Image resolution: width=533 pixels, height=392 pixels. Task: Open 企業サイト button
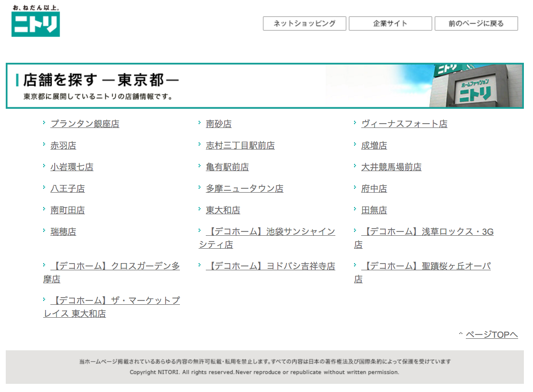390,23
